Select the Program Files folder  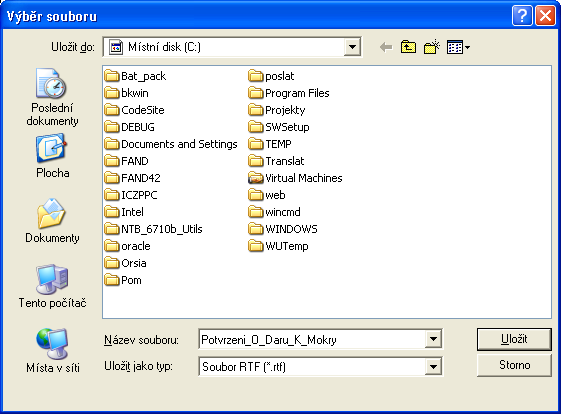(x=289, y=93)
